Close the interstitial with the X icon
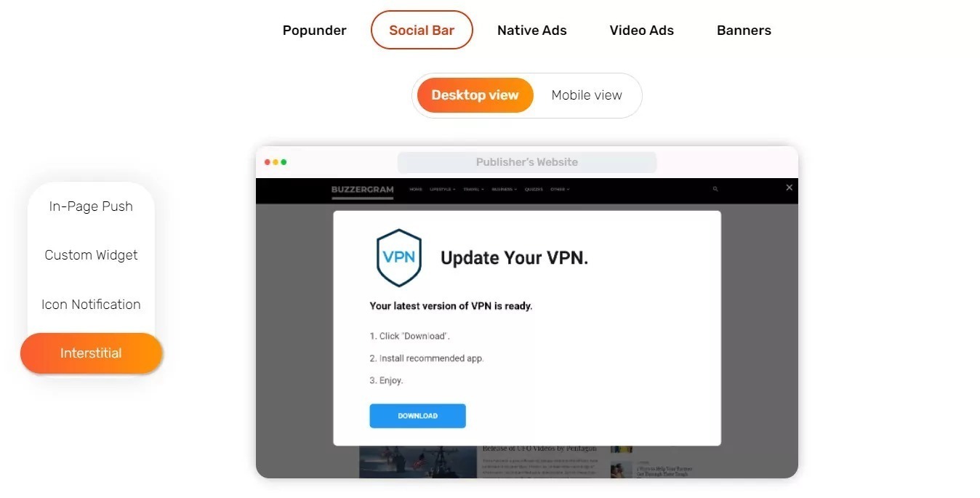Viewport: 980px width, 498px height. tap(789, 188)
